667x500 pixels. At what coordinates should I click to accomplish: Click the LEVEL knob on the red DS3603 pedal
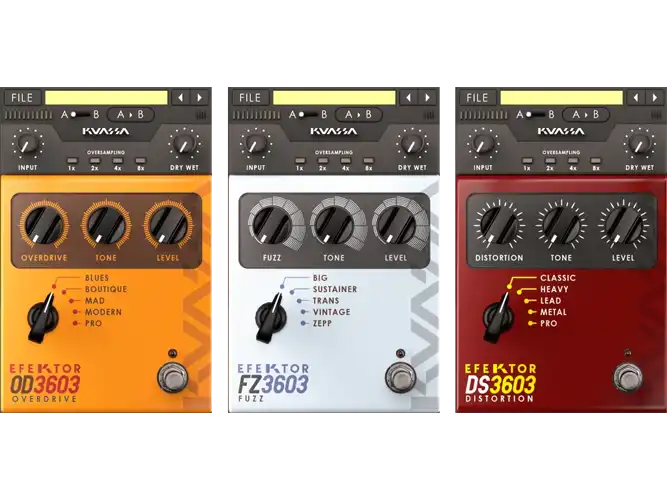coord(623,224)
